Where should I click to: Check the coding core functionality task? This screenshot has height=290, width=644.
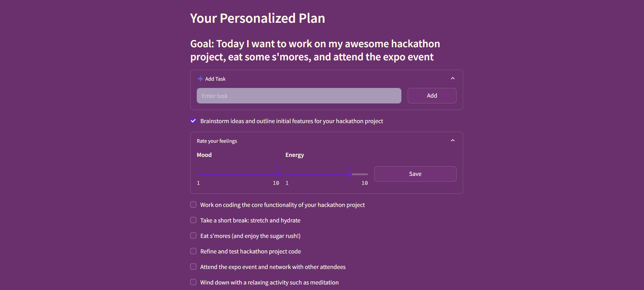point(193,205)
